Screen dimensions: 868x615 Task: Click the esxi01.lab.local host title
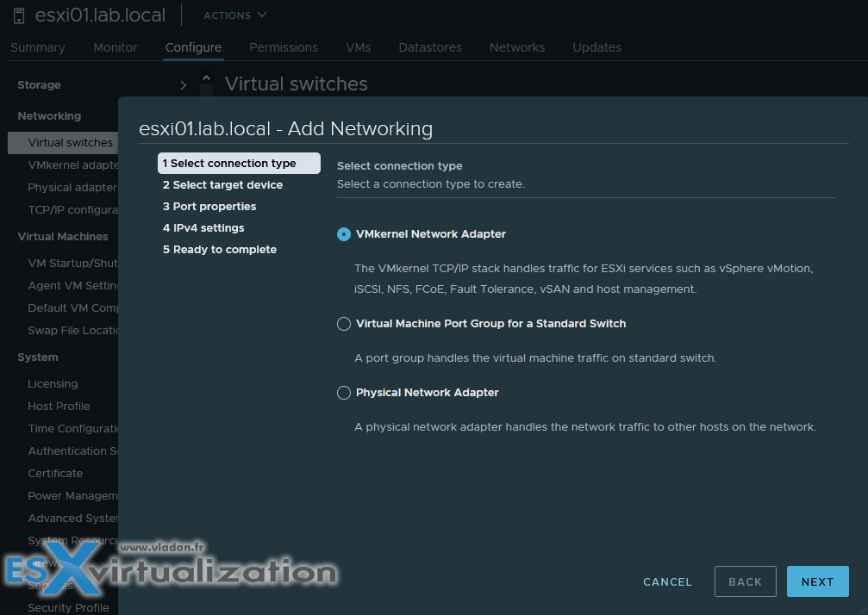pos(100,15)
